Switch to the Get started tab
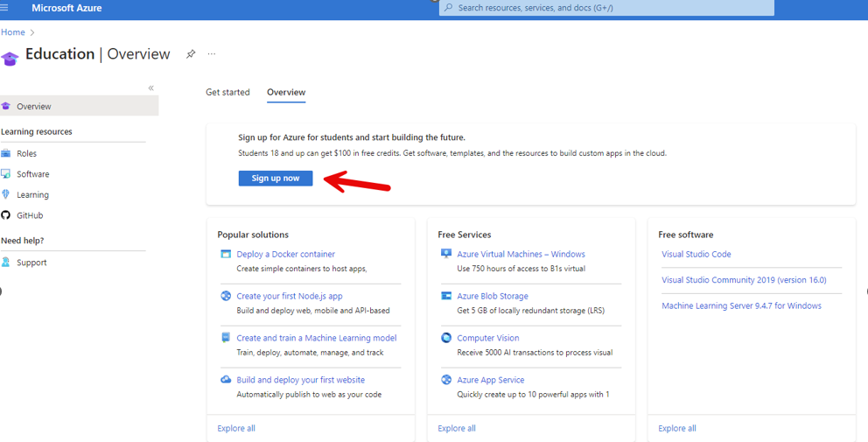This screenshot has height=442, width=868. click(227, 92)
